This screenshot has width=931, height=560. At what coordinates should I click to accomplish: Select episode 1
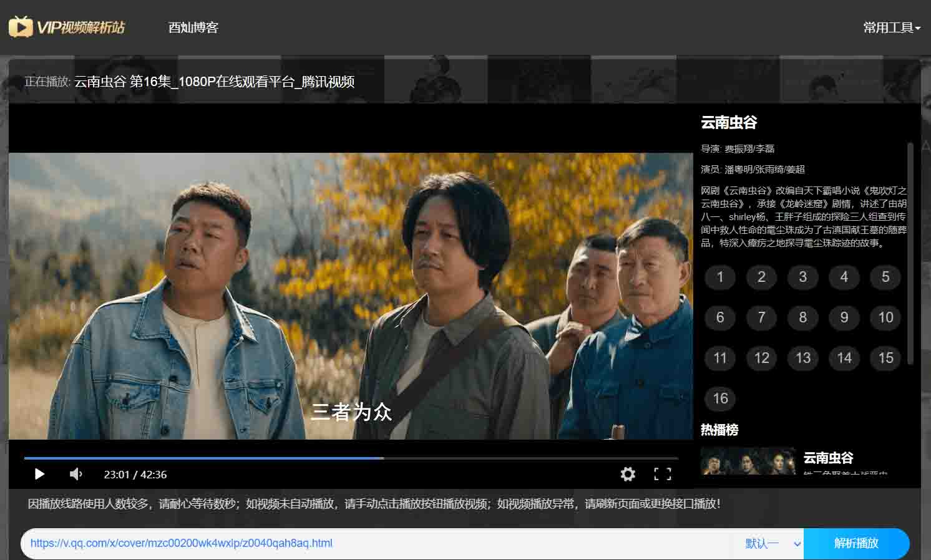tap(720, 277)
